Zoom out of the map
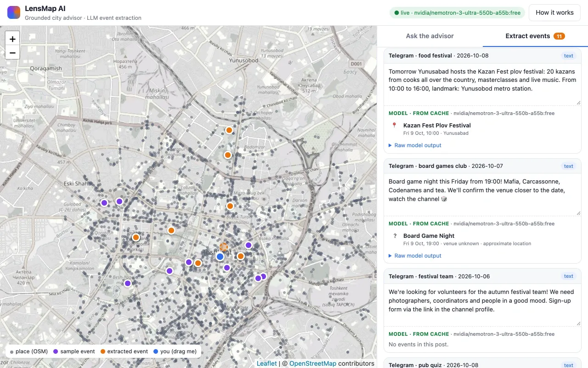Screen dimensions: 588x368 pos(12,53)
